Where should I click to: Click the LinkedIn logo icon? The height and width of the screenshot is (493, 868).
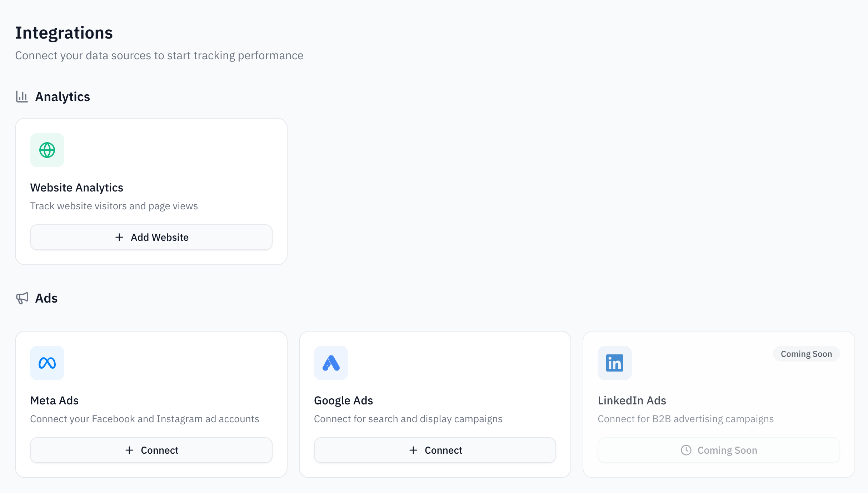point(614,363)
